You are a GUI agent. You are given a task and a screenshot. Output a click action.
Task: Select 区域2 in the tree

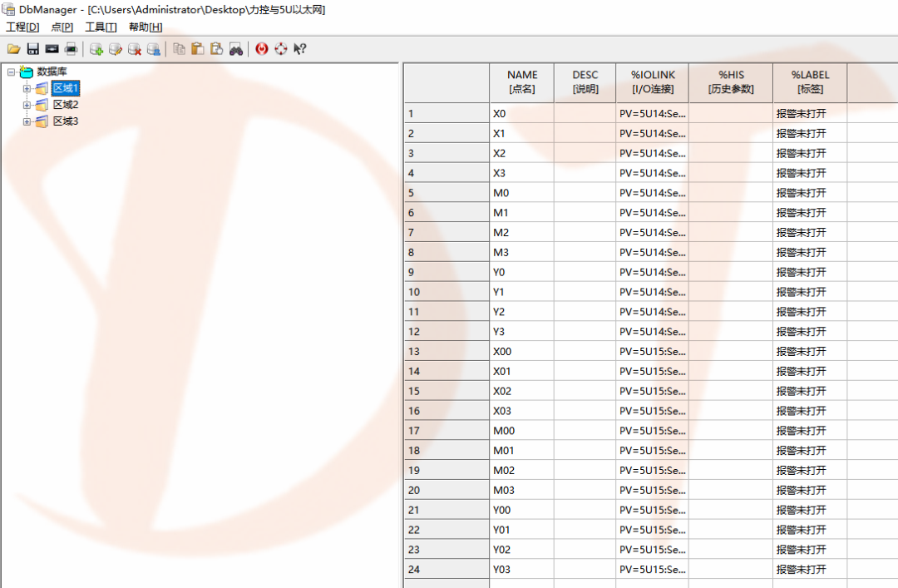point(66,105)
